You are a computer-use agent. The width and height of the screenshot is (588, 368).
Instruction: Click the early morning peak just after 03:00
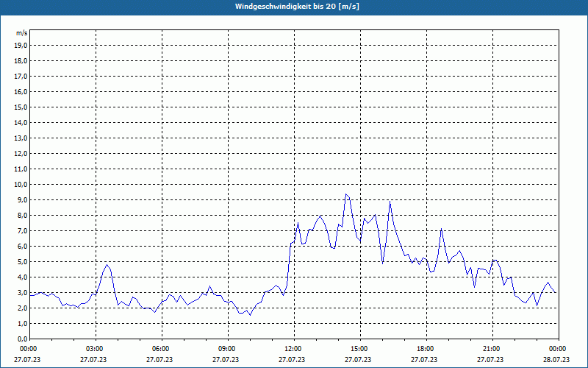point(107,264)
